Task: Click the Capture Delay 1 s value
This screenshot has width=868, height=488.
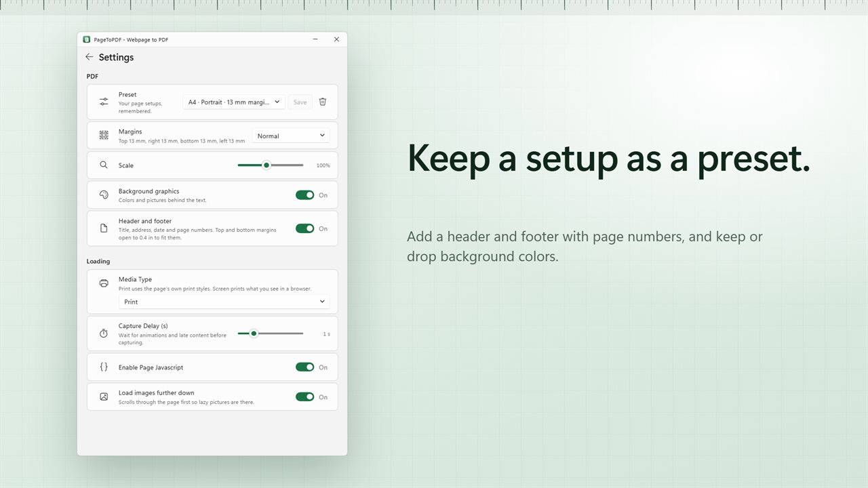Action: coord(326,334)
